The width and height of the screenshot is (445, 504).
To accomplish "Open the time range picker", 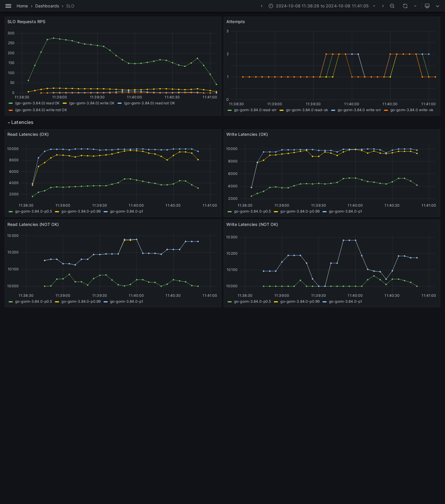I will pyautogui.click(x=322, y=6).
